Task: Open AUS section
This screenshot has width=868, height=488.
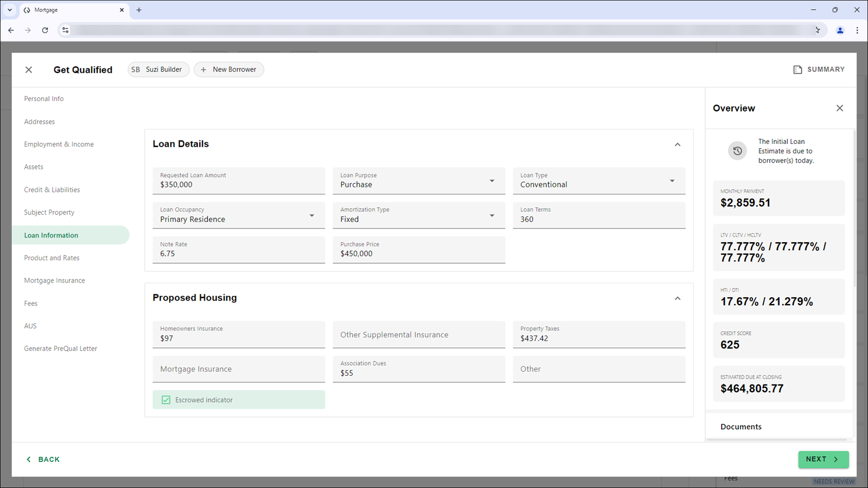Action: [30, 326]
